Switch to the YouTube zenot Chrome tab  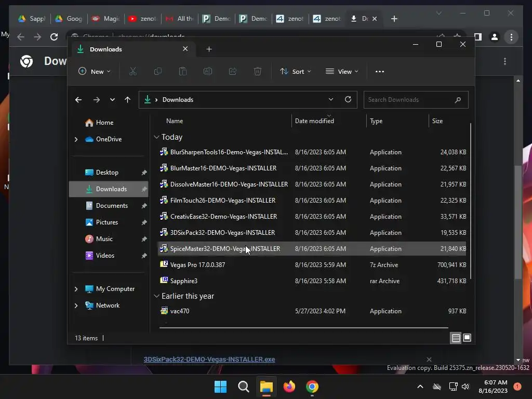point(142,19)
